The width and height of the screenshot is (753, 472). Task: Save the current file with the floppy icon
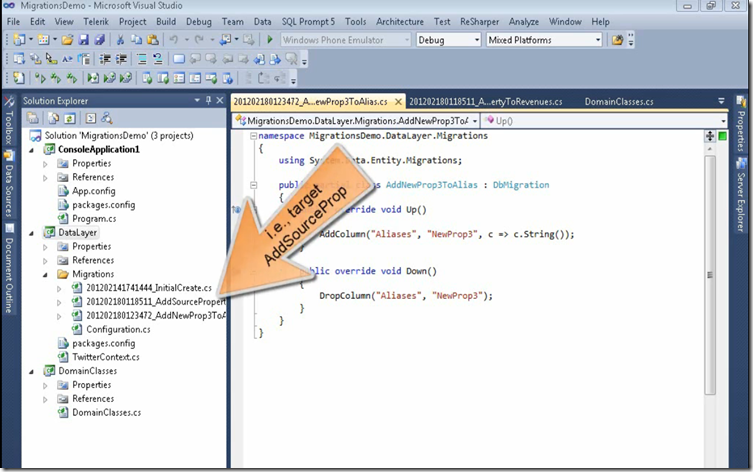coord(84,40)
